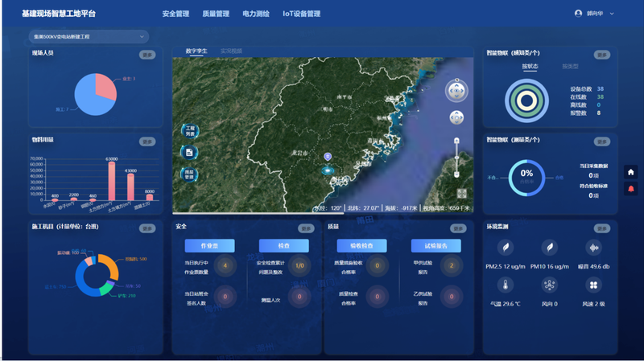Viewport: 644px width, 361px height.
Task: Click the zoom-in top of map zoom slider
Action: [x=456, y=142]
